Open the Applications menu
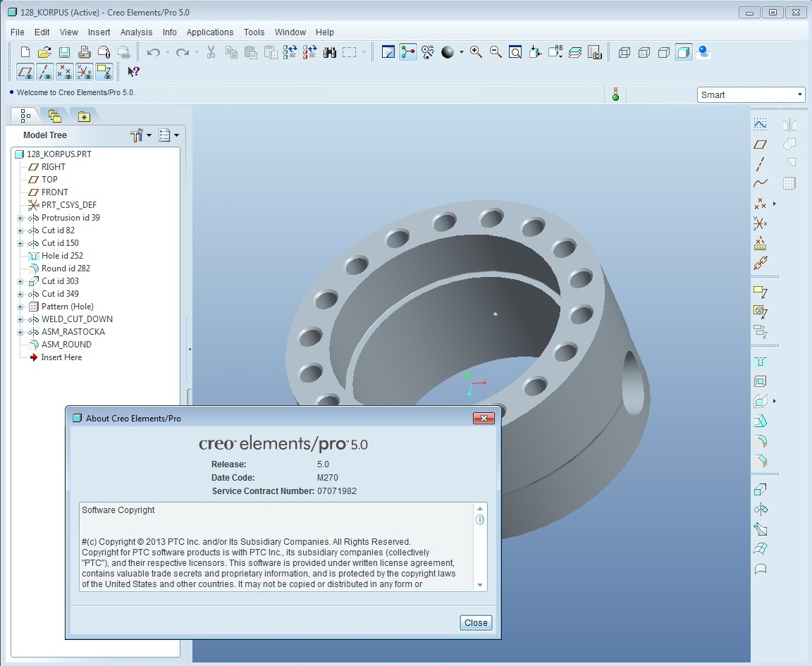The height and width of the screenshot is (666, 812). click(x=210, y=32)
